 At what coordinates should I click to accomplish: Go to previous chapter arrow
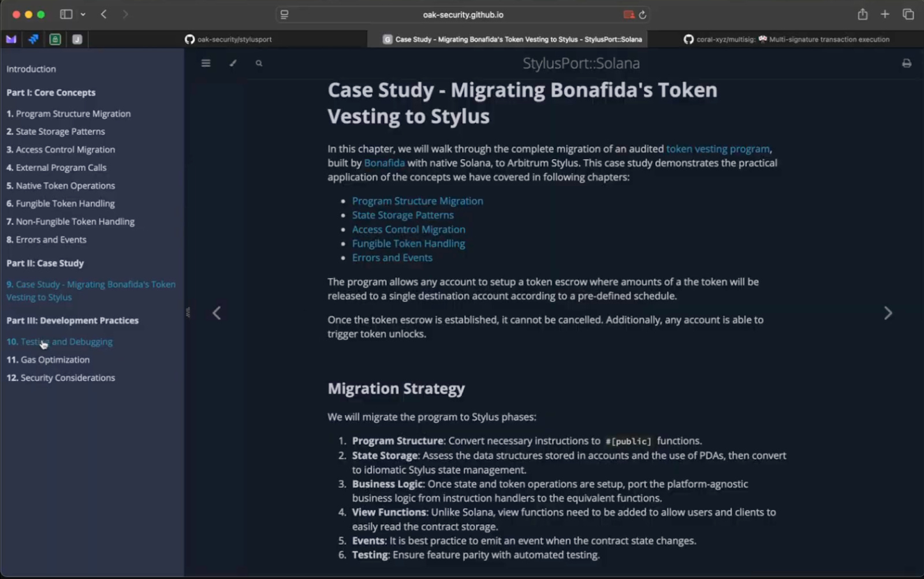click(x=217, y=313)
